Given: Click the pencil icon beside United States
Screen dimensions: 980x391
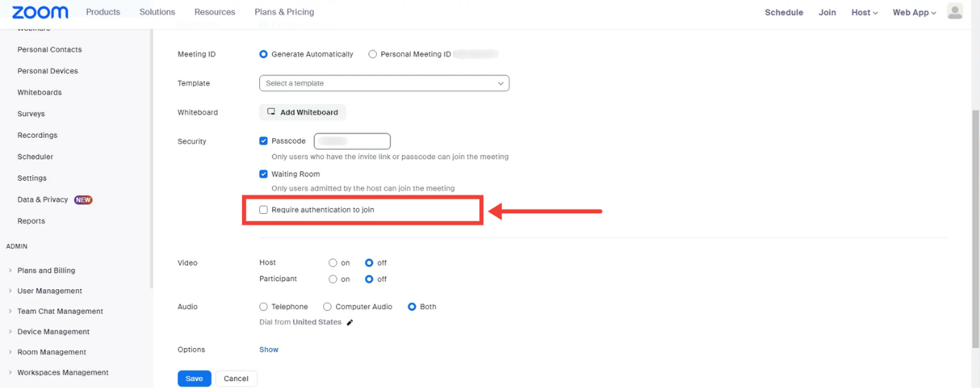Looking at the screenshot, I should [x=350, y=323].
